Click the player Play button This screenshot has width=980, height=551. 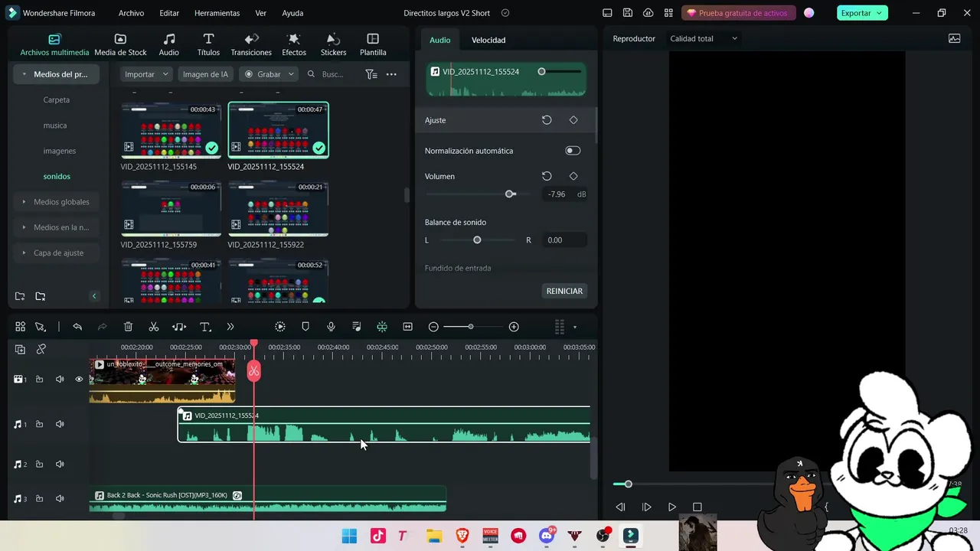[671, 507]
